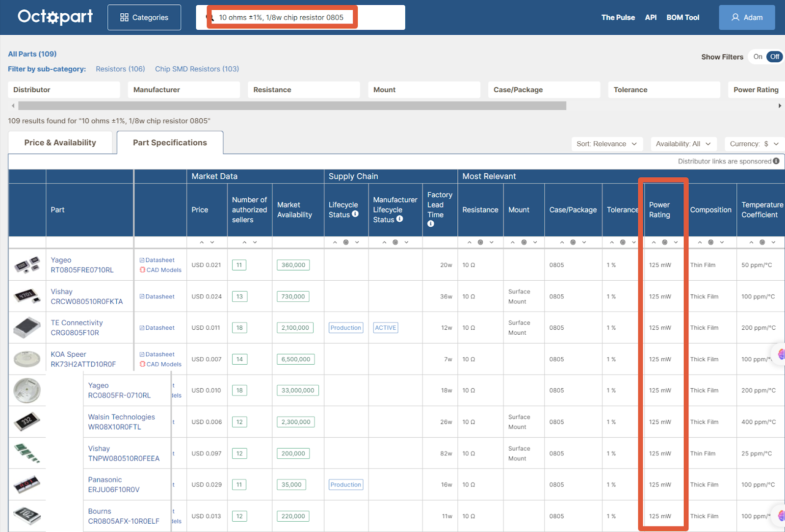Viewport: 785px width, 532px height.
Task: Click the filter bar right scroll arrow
Action: [780, 106]
